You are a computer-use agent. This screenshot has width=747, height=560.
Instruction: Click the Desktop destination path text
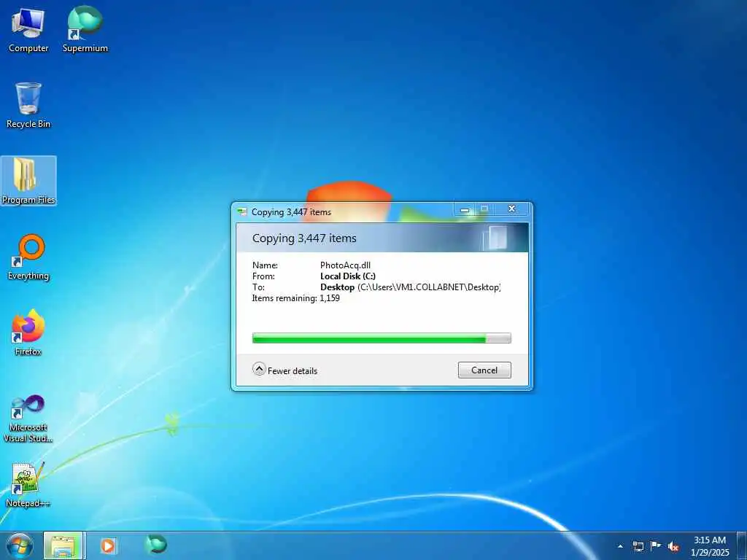click(x=410, y=287)
